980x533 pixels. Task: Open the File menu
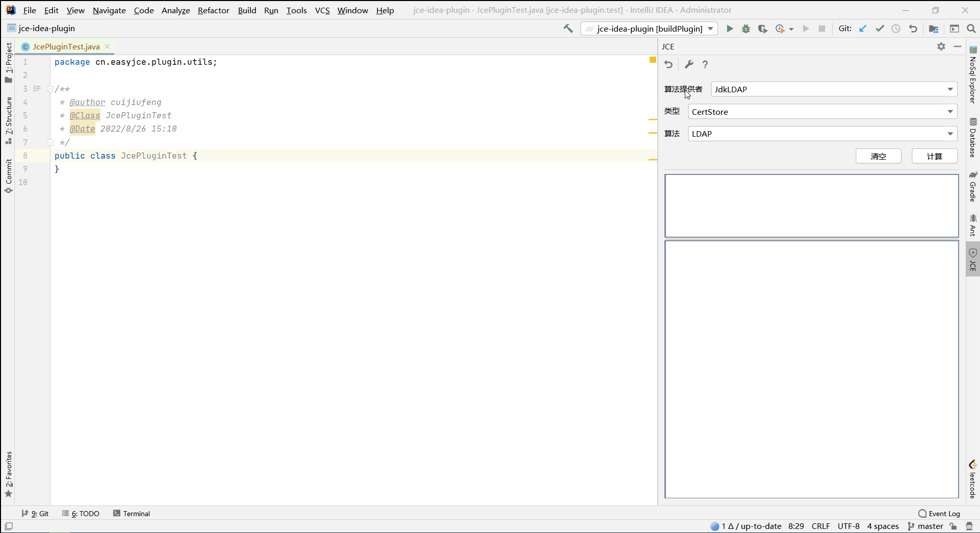pyautogui.click(x=30, y=10)
